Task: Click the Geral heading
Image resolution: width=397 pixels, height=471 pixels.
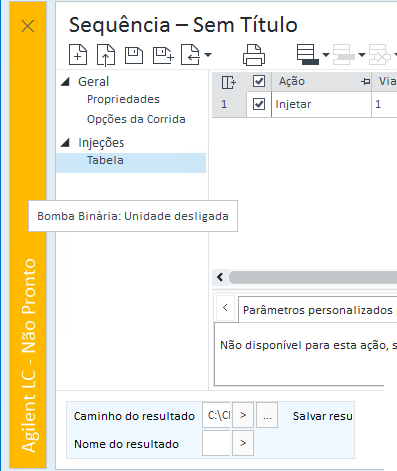Action: tap(93, 82)
